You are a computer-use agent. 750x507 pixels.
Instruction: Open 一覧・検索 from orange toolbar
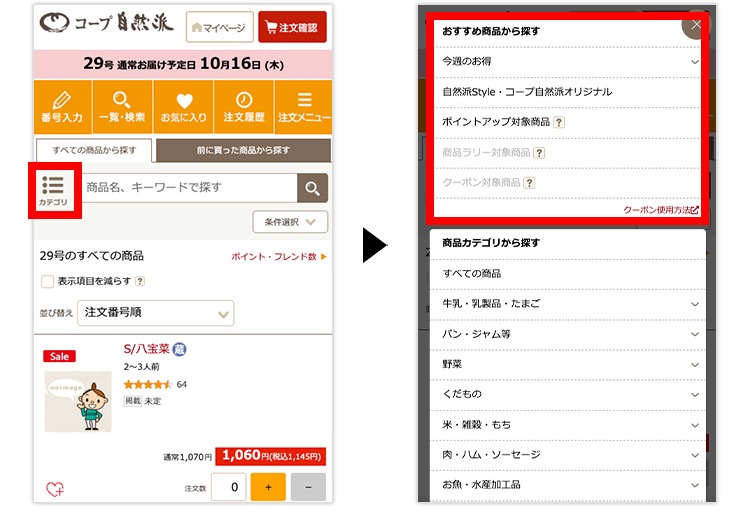[x=122, y=108]
